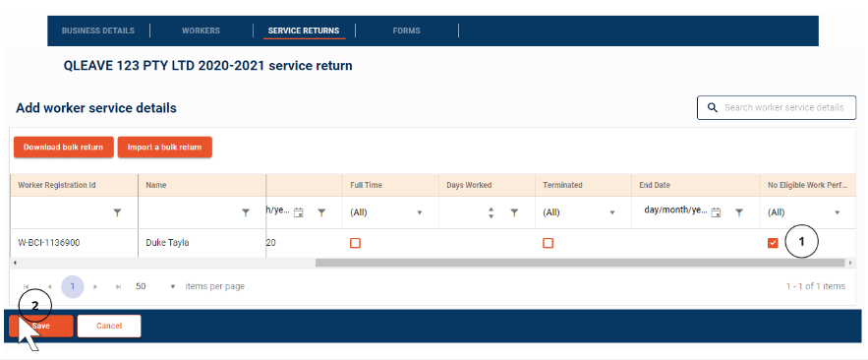Image resolution: width=868 pixels, height=360 pixels.
Task: Focus the Search worker service details field
Action: [777, 107]
